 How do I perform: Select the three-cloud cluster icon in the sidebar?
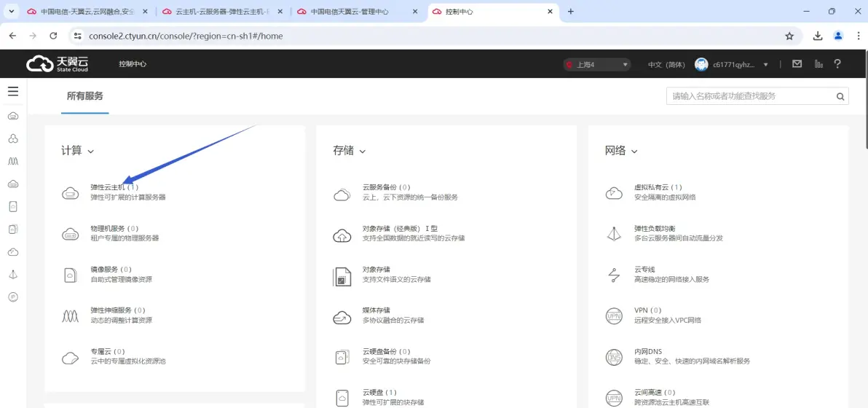coord(13,138)
